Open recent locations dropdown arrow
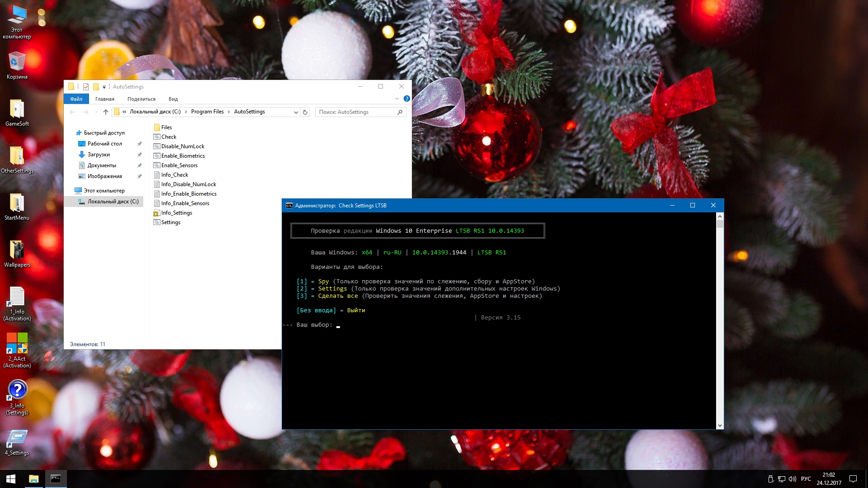Screen dimensions: 868x488 point(96,112)
